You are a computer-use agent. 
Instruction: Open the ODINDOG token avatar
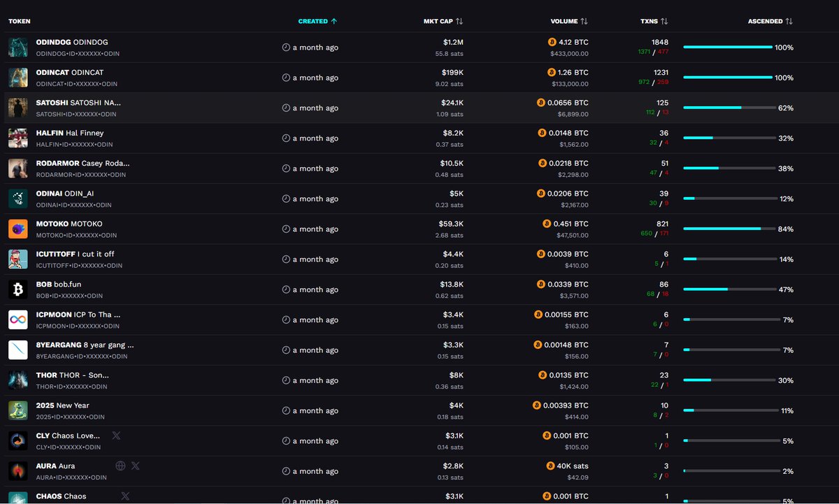tap(17, 48)
